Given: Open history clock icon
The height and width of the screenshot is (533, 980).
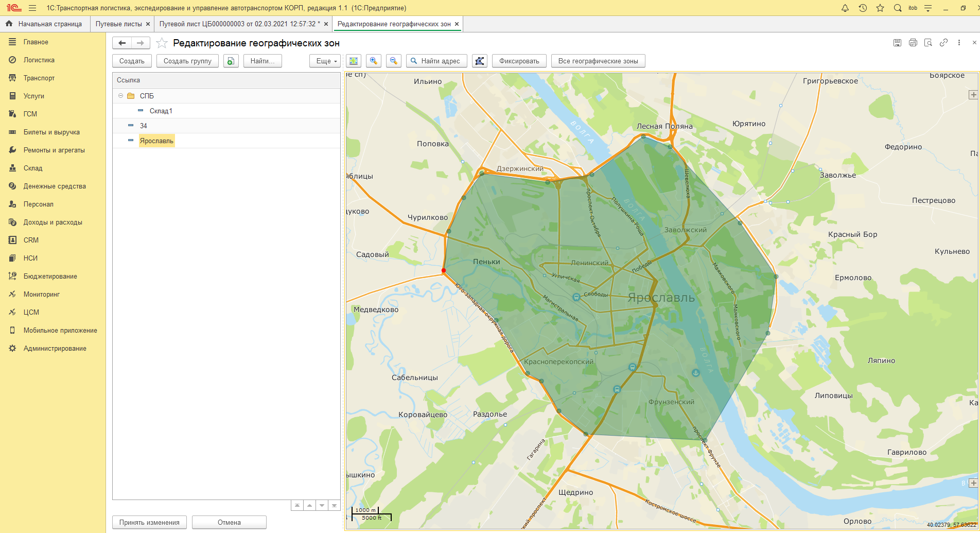Looking at the screenshot, I should click(x=863, y=8).
